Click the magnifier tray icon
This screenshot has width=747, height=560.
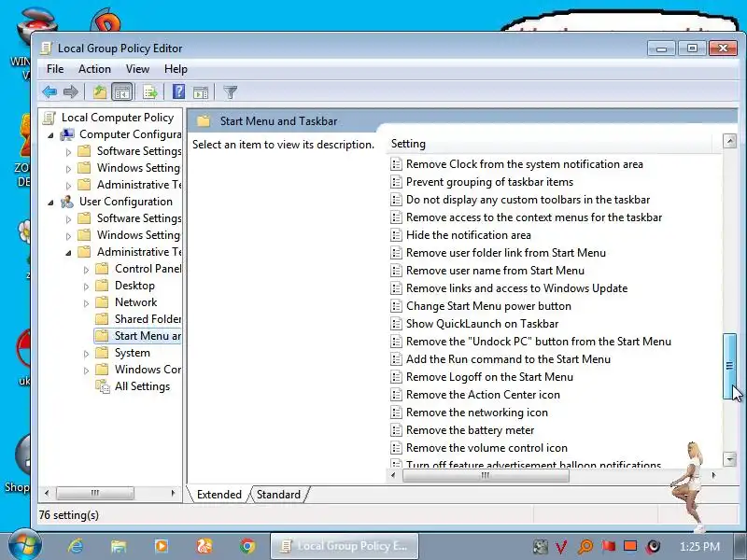[585, 547]
